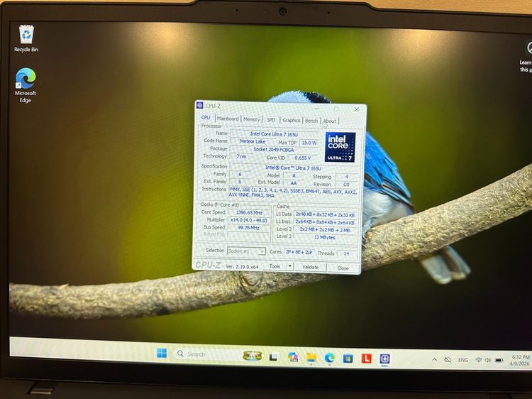Click the ENG language indicator
This screenshot has width=532, height=399.
click(462, 360)
